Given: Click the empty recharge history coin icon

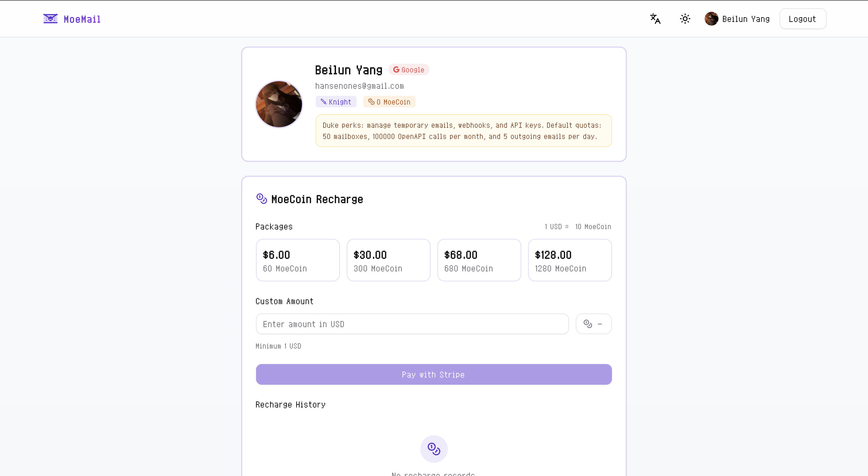Looking at the screenshot, I should (434, 449).
